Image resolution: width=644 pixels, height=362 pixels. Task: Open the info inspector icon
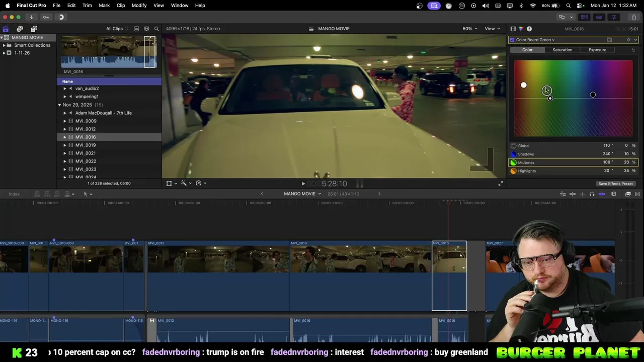click(x=529, y=29)
